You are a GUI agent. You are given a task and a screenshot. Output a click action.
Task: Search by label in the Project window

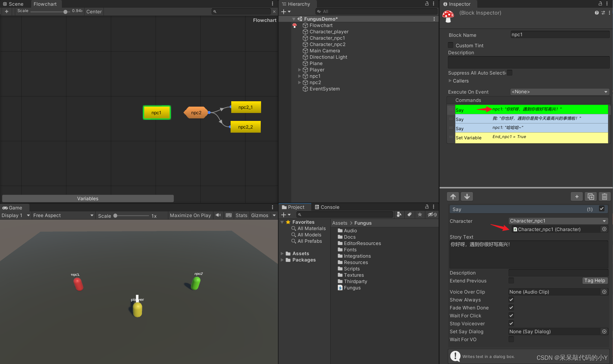[409, 215]
